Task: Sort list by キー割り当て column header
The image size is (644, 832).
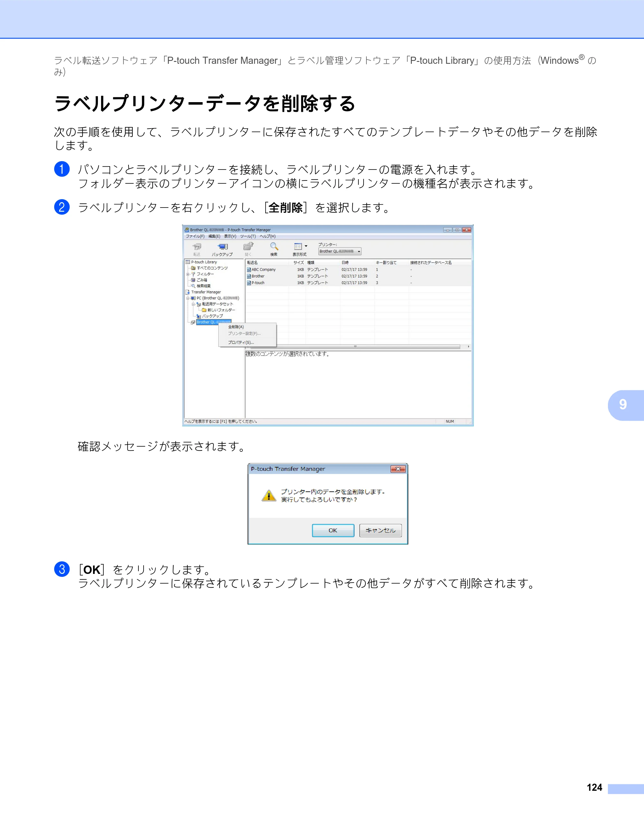Action: coord(392,263)
